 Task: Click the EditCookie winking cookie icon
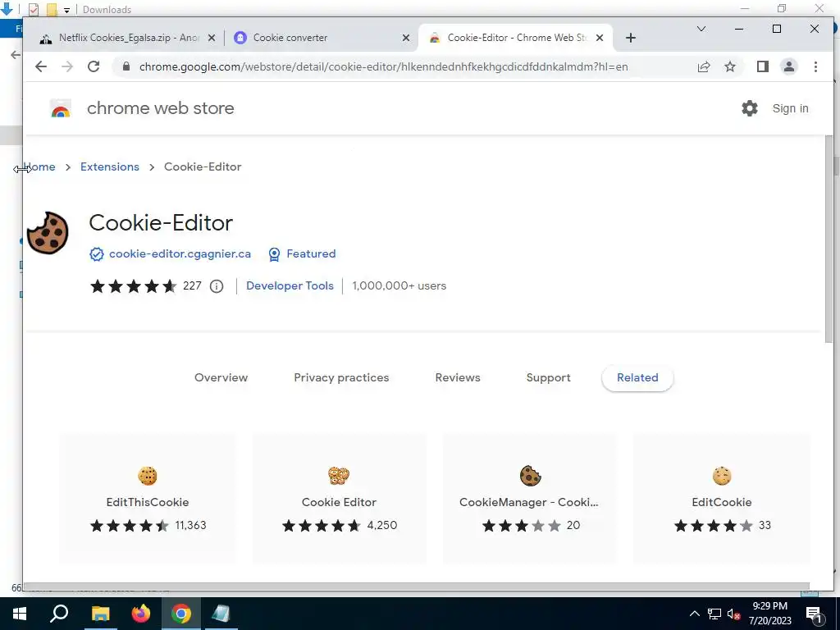coord(722,475)
